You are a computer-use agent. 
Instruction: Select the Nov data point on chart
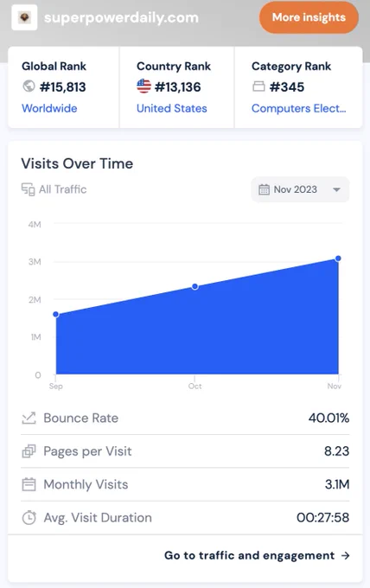click(338, 259)
